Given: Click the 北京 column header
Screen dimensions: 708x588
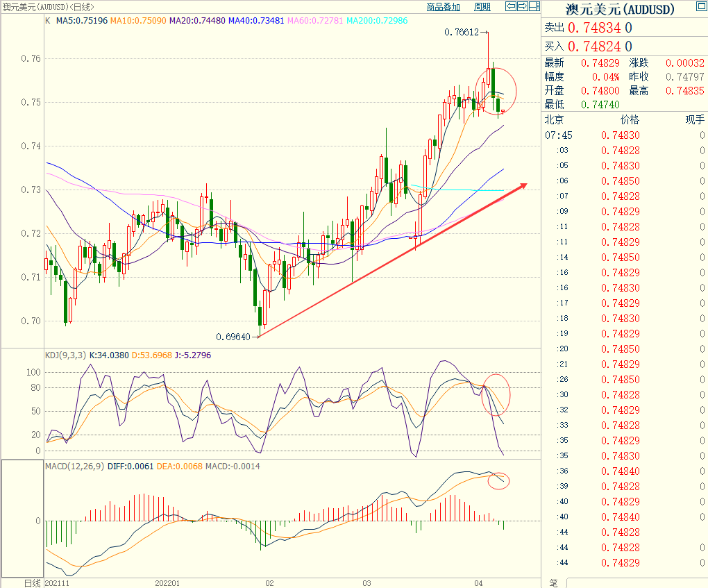Looking at the screenshot, I should tap(554, 119).
